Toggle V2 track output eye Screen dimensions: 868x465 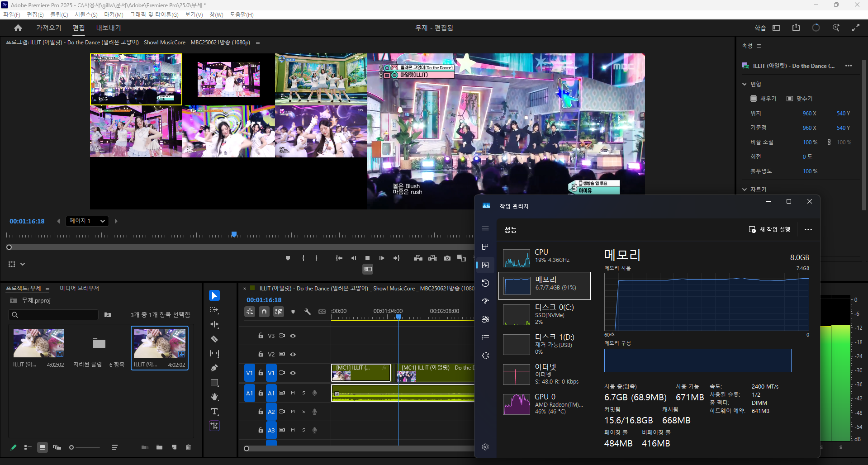tap(293, 354)
